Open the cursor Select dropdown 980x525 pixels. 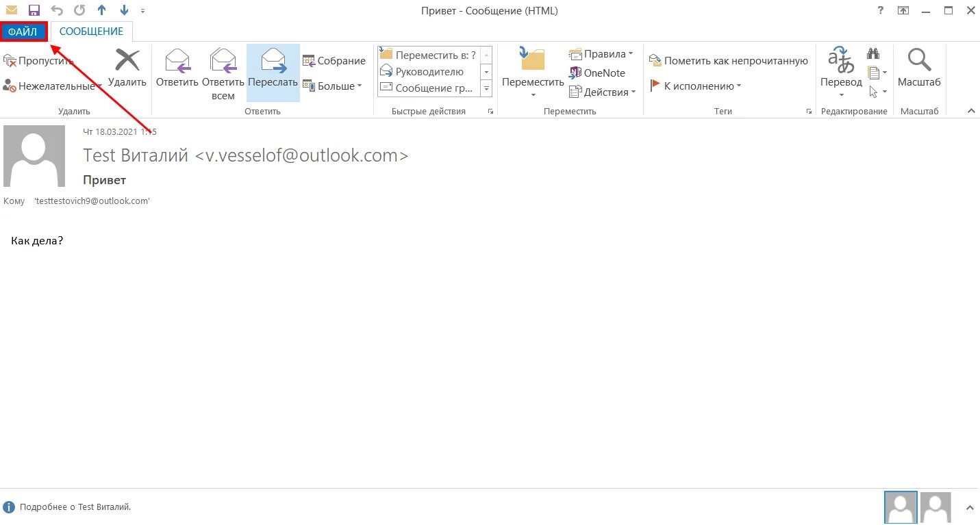(877, 92)
